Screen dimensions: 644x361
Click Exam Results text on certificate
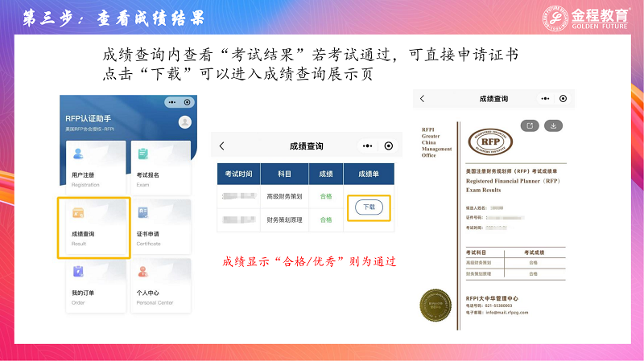484,190
